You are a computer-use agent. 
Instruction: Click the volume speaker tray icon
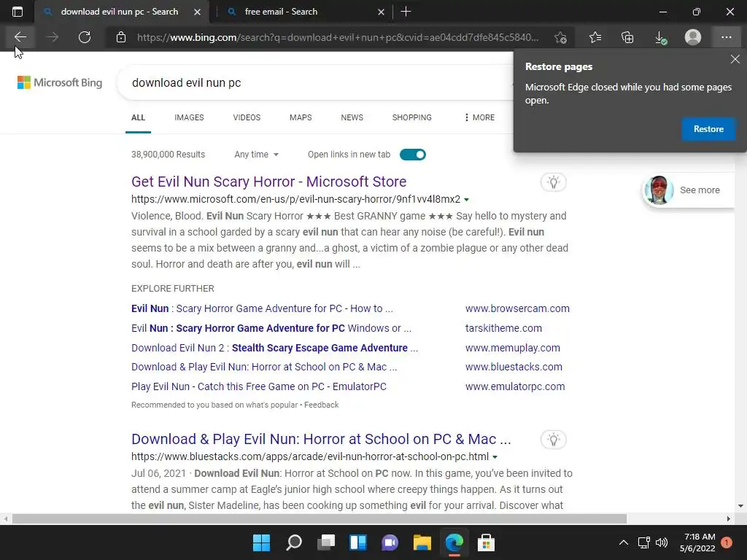coord(662,542)
